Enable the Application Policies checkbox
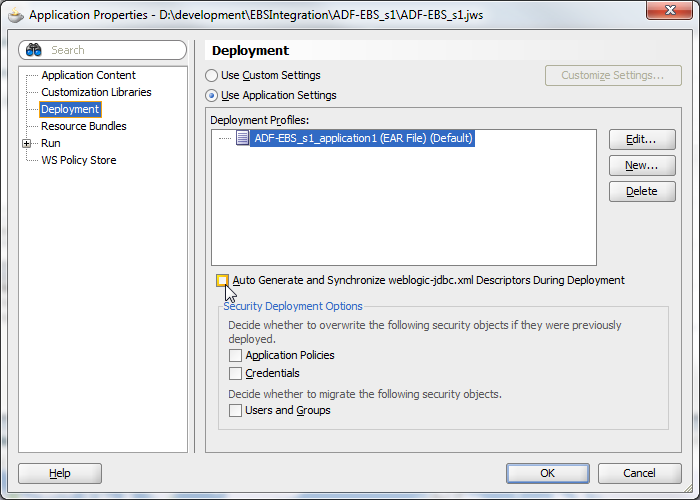This screenshot has width=700, height=500. coord(235,355)
